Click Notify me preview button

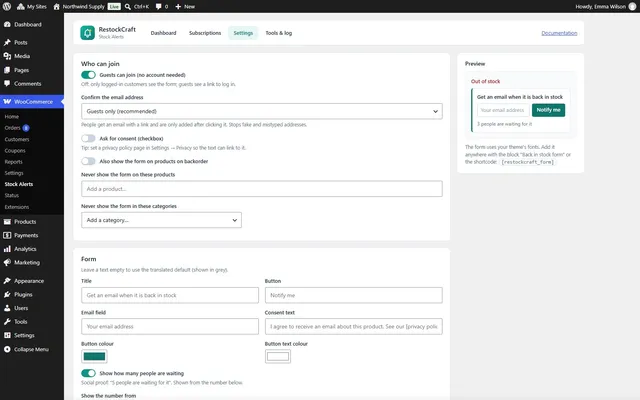548,110
